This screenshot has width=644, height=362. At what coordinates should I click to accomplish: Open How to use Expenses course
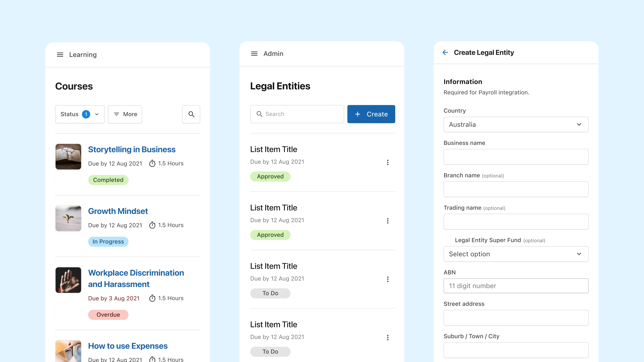pos(128,346)
